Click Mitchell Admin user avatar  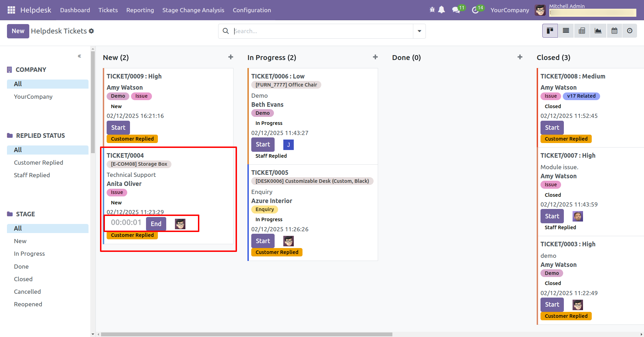(540, 10)
